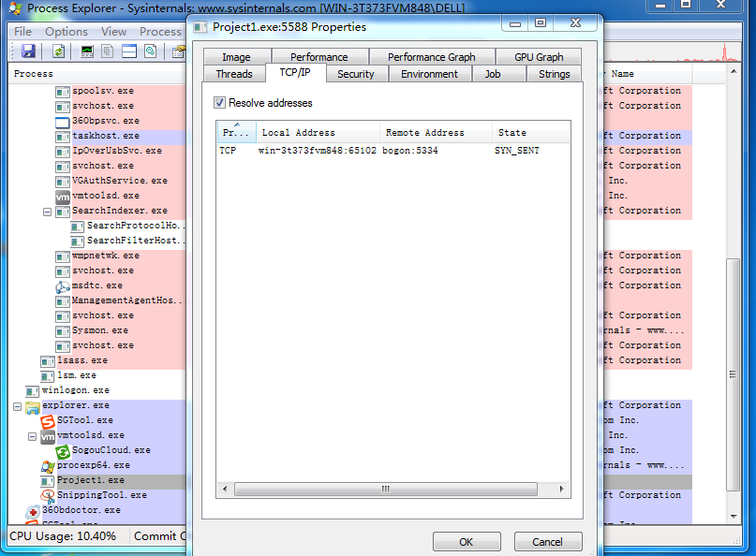Open the Strings tab
This screenshot has height=556, width=756.
[x=554, y=74]
